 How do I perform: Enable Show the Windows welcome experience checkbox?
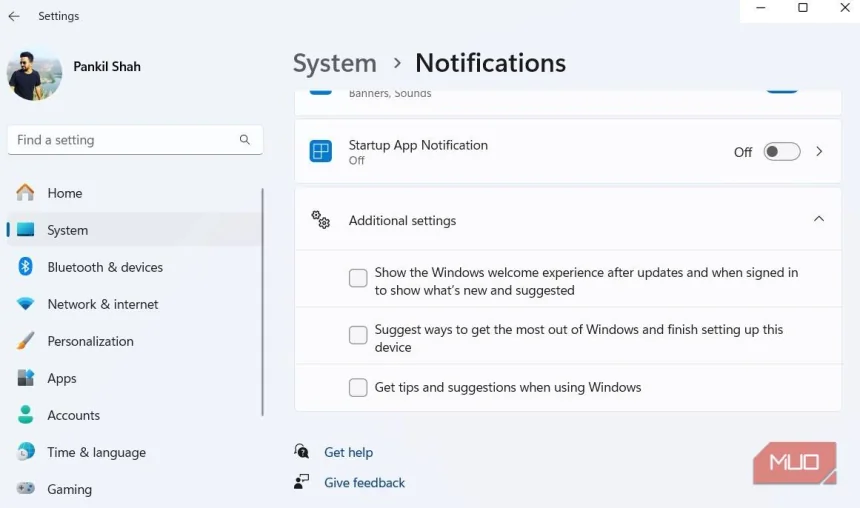tap(358, 279)
